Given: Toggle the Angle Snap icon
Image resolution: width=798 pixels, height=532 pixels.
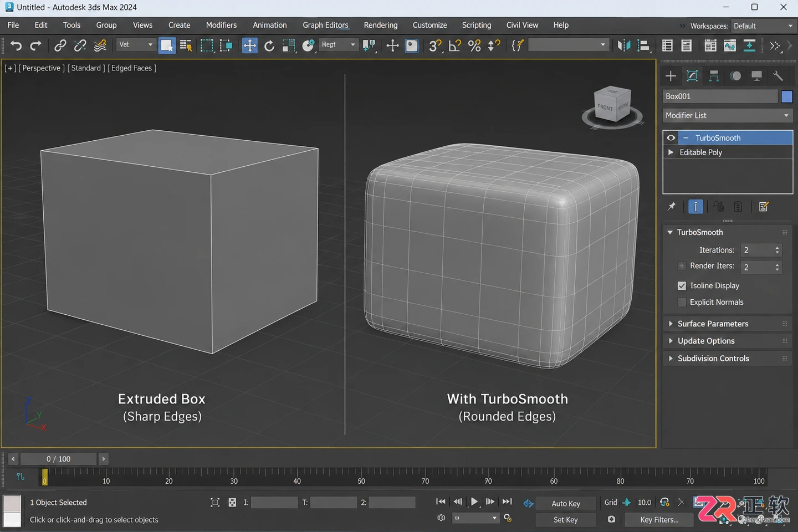Looking at the screenshot, I should pyautogui.click(x=455, y=45).
